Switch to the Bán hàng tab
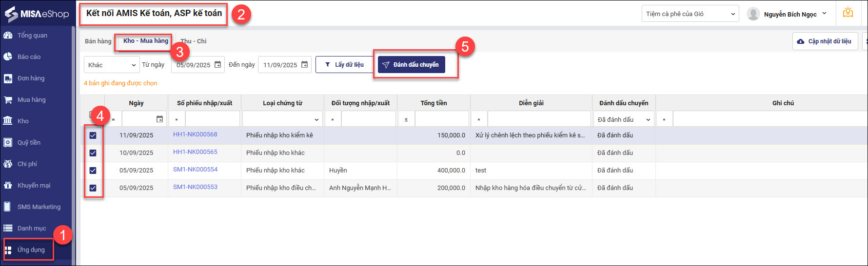Image resolution: width=868 pixels, height=266 pixels. tap(98, 41)
